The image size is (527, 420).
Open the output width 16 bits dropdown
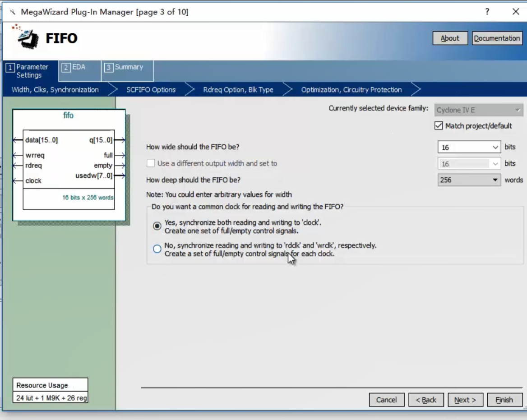469,164
